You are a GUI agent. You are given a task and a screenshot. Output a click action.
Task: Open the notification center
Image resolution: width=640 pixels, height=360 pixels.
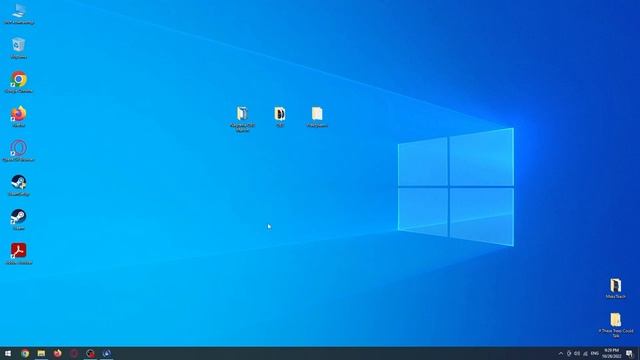pyautogui.click(x=629, y=353)
